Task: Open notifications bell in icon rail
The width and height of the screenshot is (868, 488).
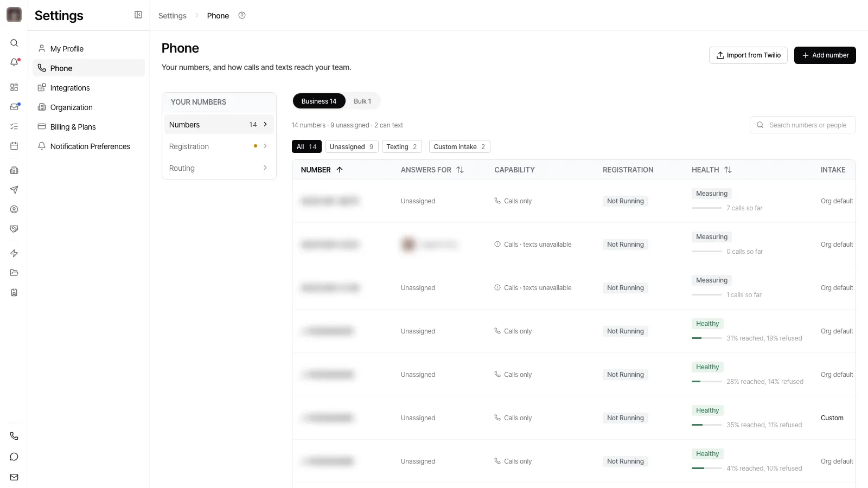Action: pyautogui.click(x=14, y=62)
